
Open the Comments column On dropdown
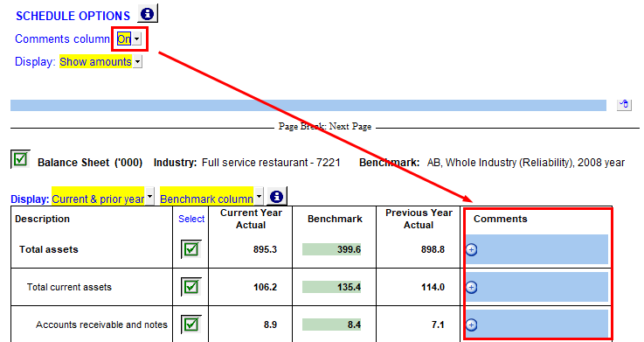click(x=137, y=39)
